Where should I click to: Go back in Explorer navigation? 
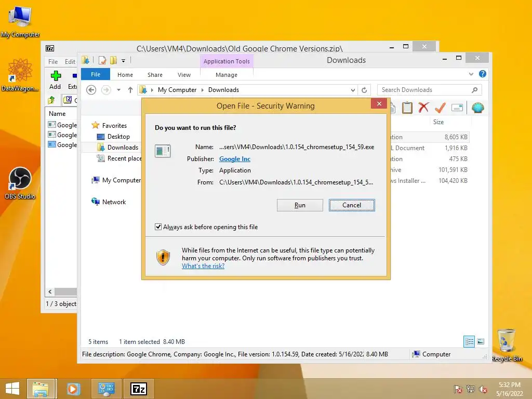pos(91,90)
